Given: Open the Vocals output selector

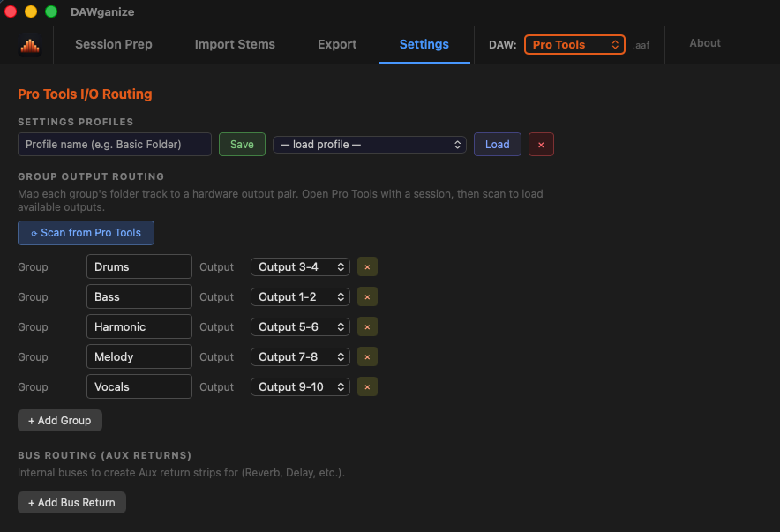Looking at the screenshot, I should [300, 386].
